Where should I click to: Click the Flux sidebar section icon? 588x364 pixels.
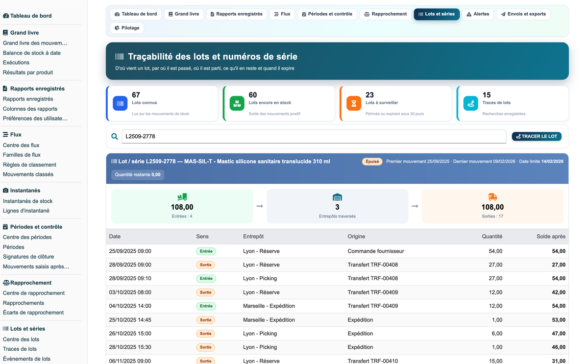point(5,134)
